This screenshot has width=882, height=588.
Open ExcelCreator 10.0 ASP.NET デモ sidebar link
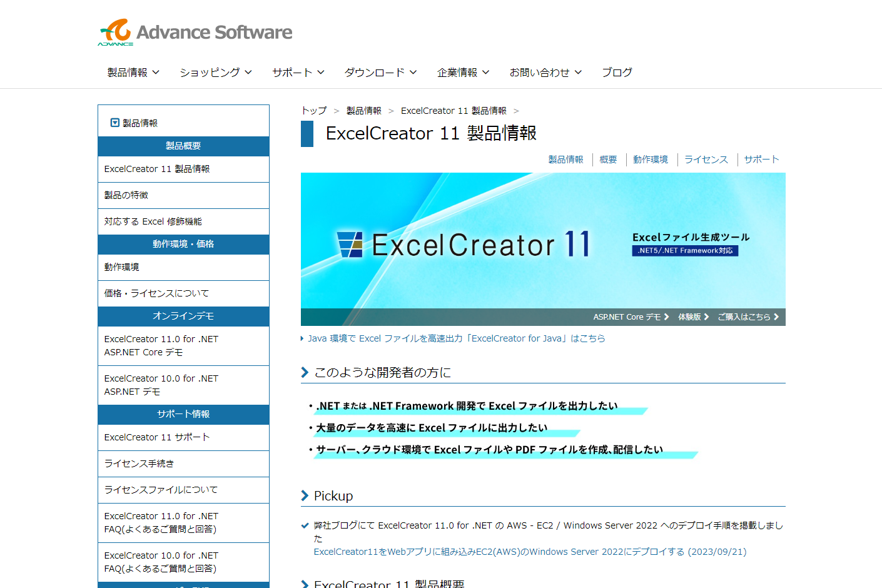click(183, 385)
